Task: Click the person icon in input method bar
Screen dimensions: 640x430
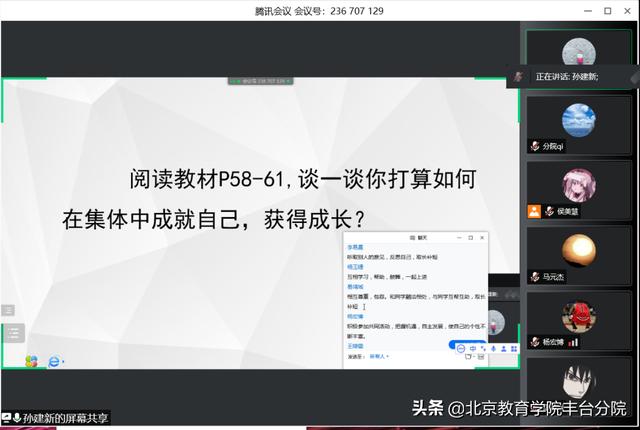Action: coord(504,348)
